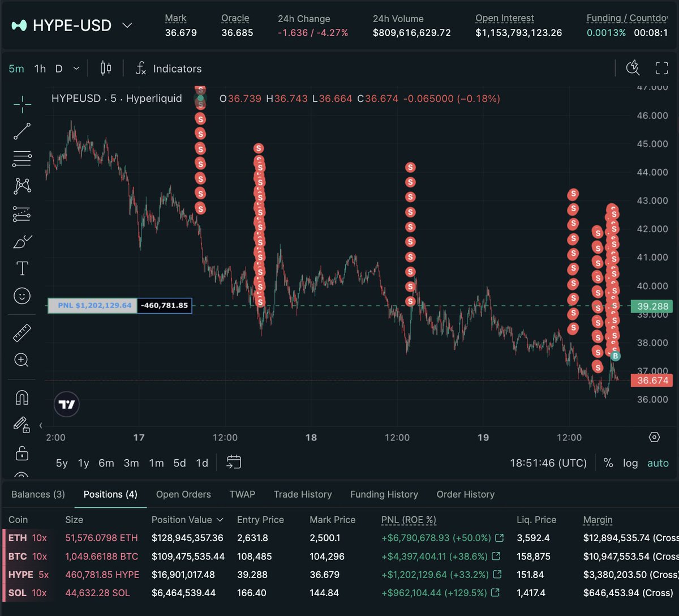Click the green B buy marker on chart

pos(616,356)
